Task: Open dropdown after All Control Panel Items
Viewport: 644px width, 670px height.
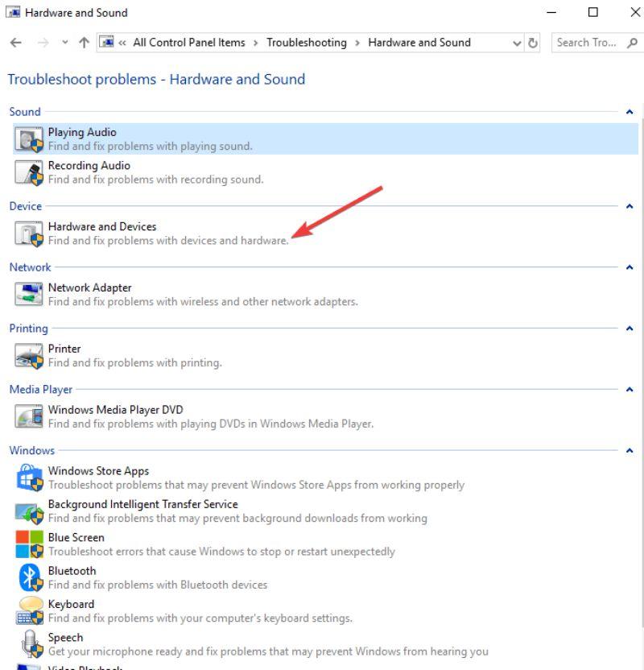Action: click(255, 43)
